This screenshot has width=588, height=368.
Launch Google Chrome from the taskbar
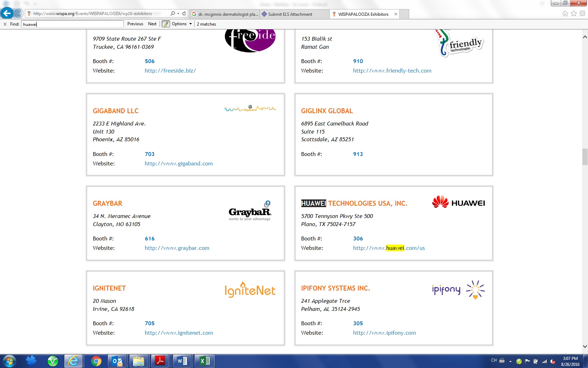click(x=96, y=361)
